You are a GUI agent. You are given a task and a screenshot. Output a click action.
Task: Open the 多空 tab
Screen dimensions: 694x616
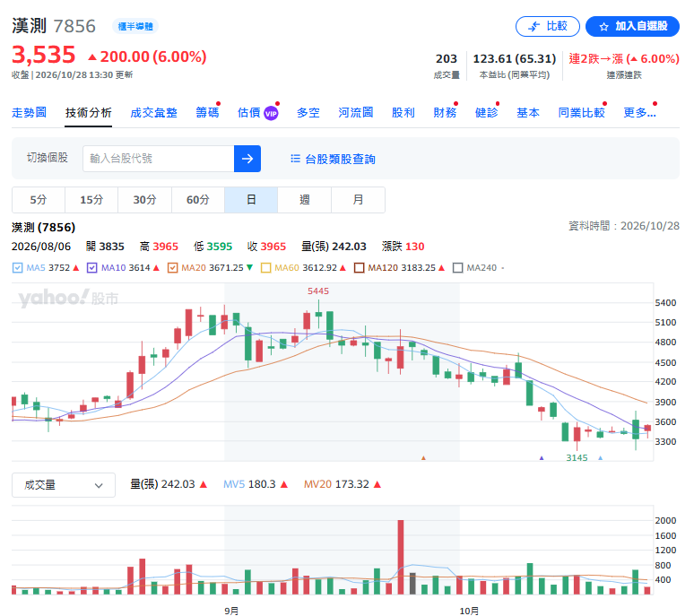tap(308, 113)
